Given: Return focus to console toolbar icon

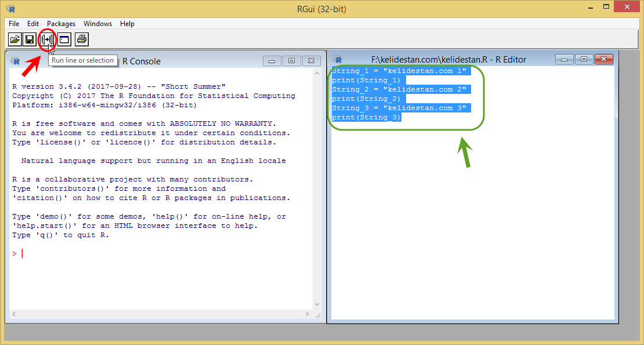Looking at the screenshot, I should (x=64, y=39).
